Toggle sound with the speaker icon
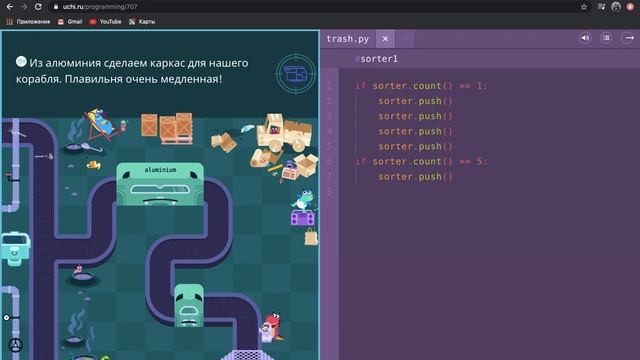Viewport: 640px width, 360px height. click(585, 38)
